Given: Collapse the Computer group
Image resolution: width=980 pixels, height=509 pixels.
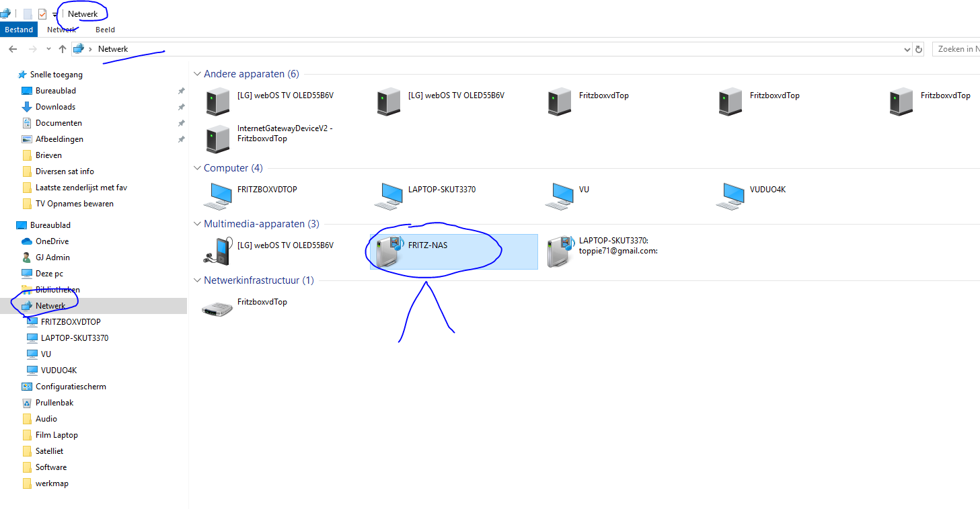Looking at the screenshot, I should tap(197, 168).
